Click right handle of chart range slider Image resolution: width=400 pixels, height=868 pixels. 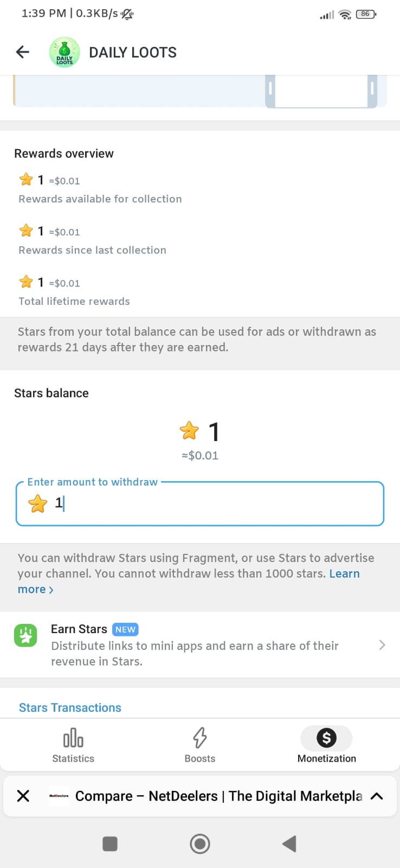tap(372, 89)
